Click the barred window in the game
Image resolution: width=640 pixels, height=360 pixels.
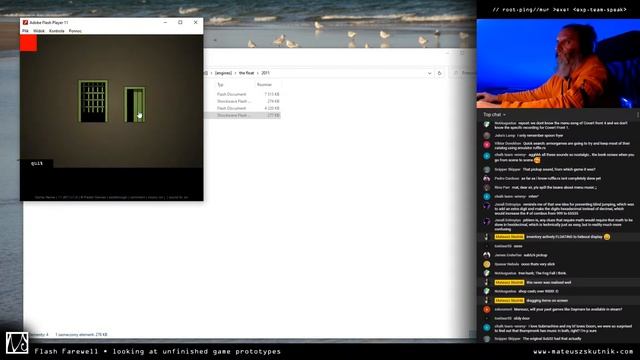click(93, 101)
